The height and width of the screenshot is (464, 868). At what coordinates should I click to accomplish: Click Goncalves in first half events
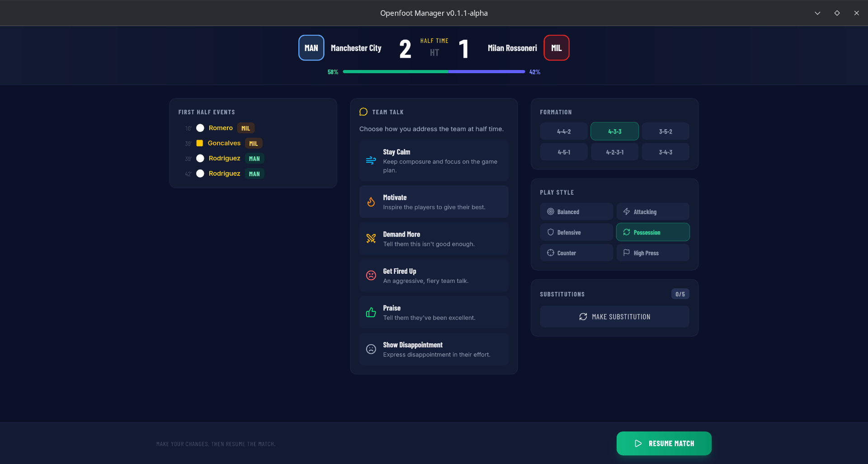coord(224,143)
